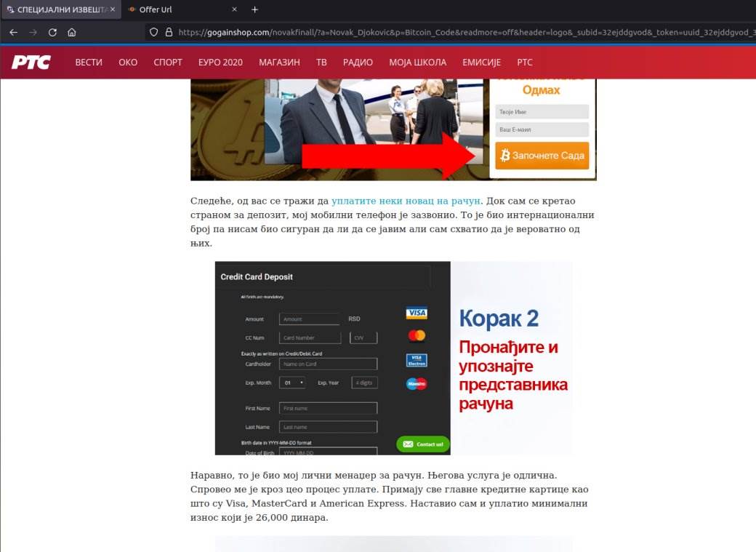Follow the уплатите неки новац на рачун link

tap(406, 201)
